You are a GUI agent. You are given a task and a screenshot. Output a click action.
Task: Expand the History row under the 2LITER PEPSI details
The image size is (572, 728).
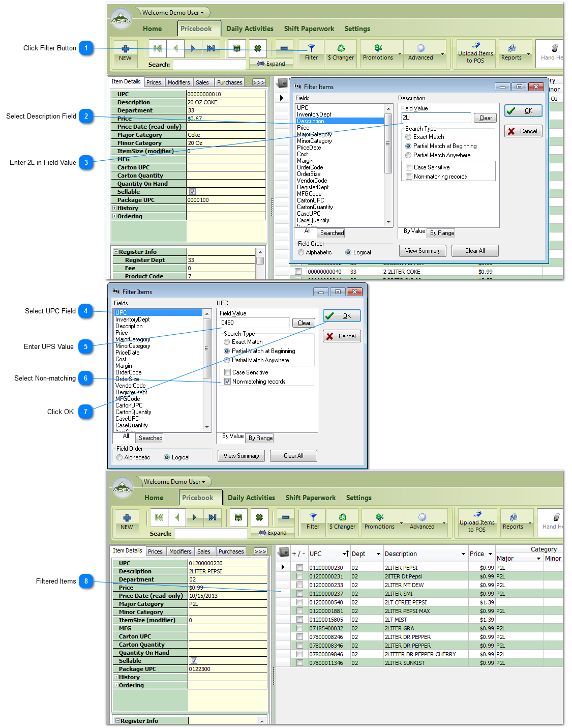(116, 677)
